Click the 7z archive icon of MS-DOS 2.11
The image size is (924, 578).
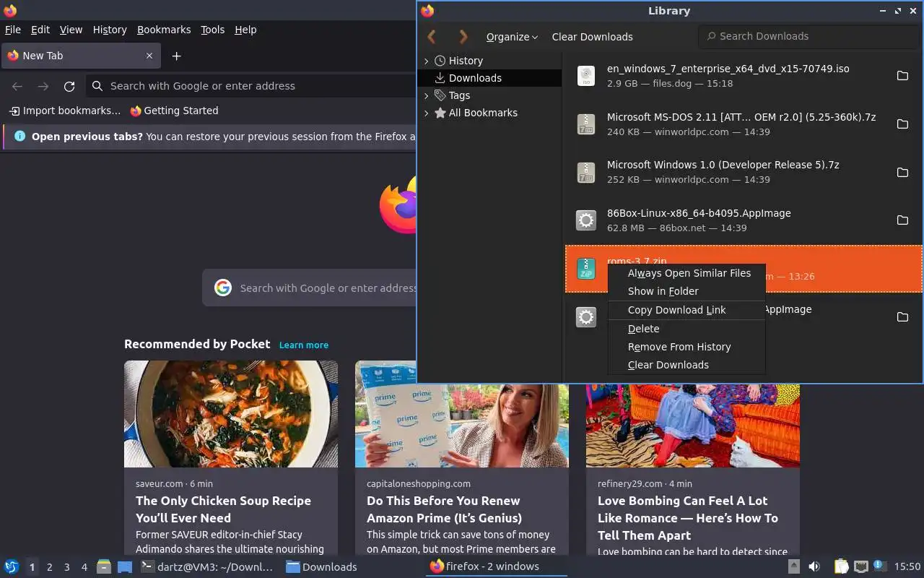[586, 124]
